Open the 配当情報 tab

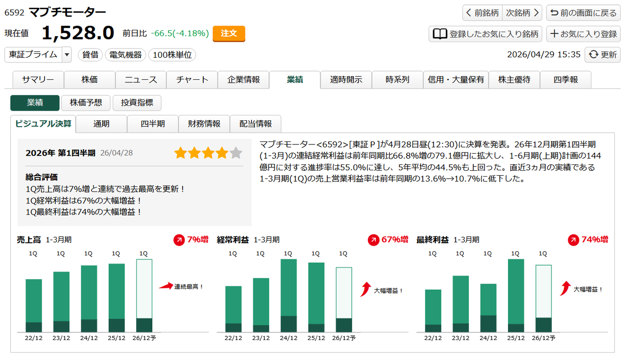(x=256, y=124)
